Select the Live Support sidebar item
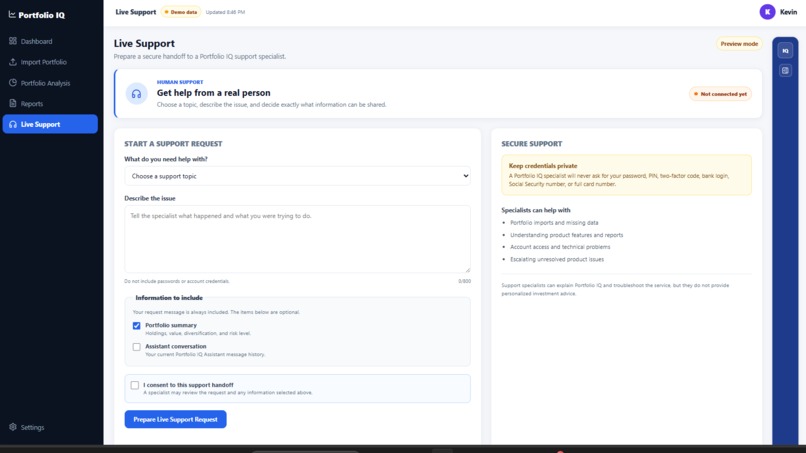This screenshot has width=806, height=453. point(50,124)
